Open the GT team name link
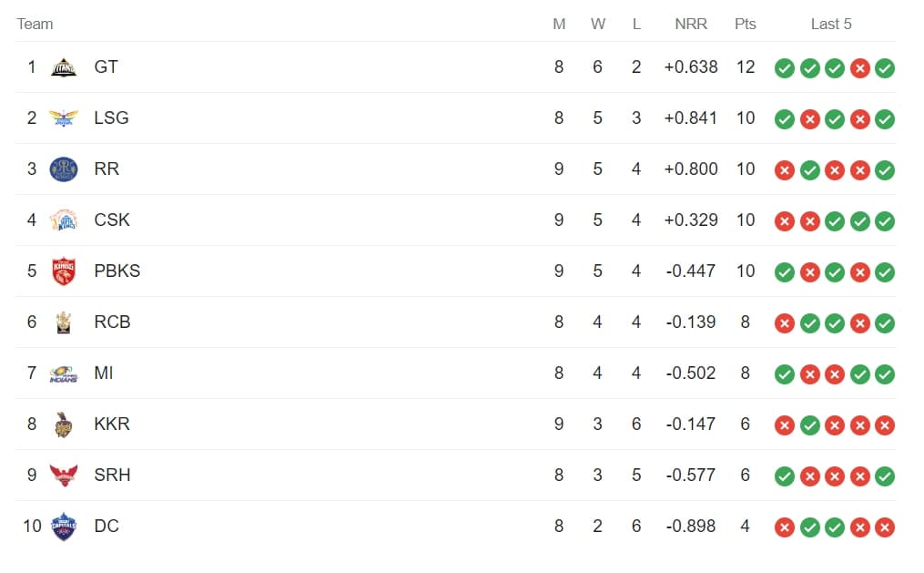Image resolution: width=924 pixels, height=573 pixels. [x=106, y=67]
